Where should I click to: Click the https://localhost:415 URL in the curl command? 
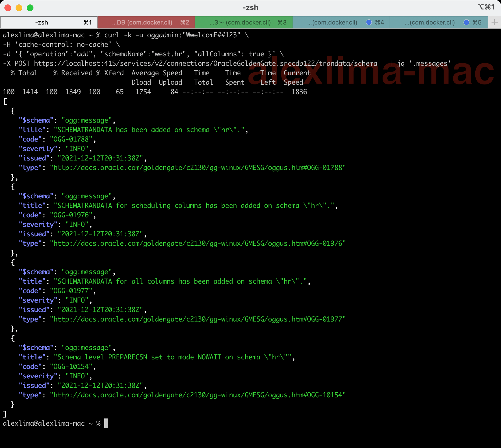tap(205, 64)
